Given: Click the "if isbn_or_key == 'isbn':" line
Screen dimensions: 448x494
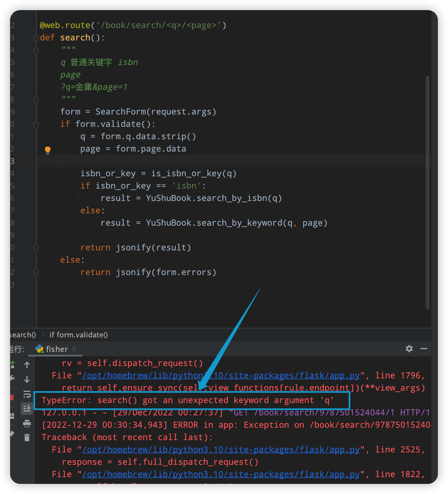Looking at the screenshot, I should 143,186.
